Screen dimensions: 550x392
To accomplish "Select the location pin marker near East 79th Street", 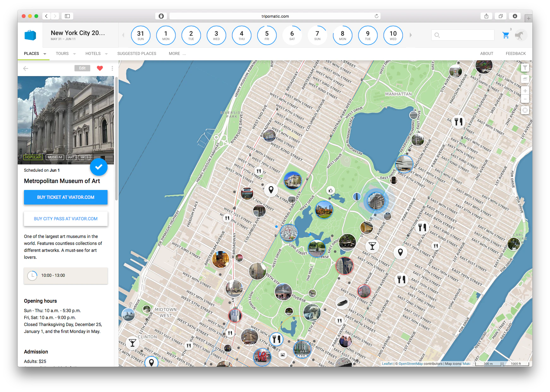I will point(400,252).
